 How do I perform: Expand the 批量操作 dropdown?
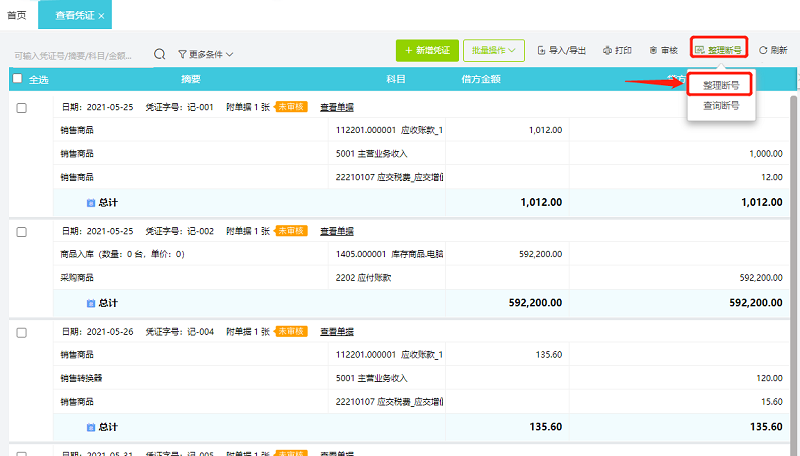pyautogui.click(x=494, y=50)
